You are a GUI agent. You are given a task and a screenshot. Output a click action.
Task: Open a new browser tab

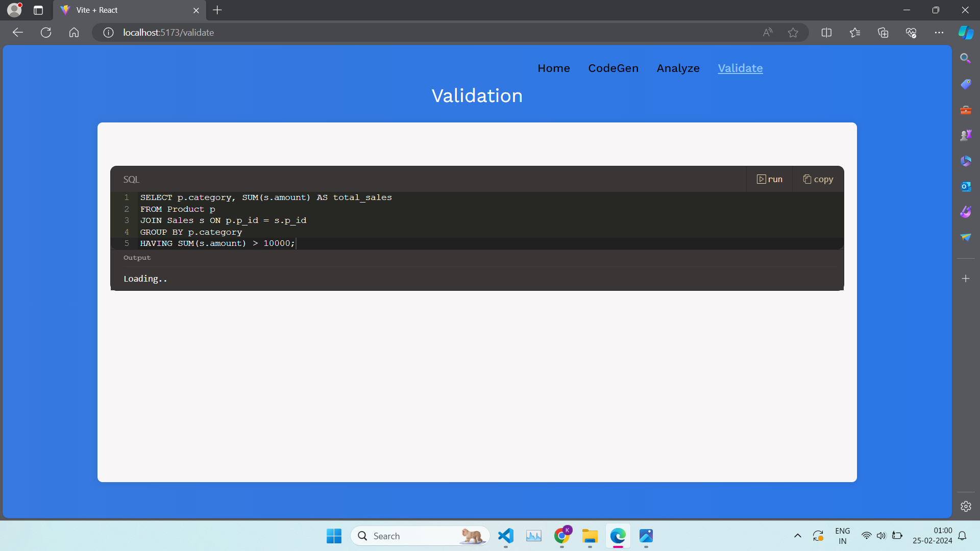217,10
